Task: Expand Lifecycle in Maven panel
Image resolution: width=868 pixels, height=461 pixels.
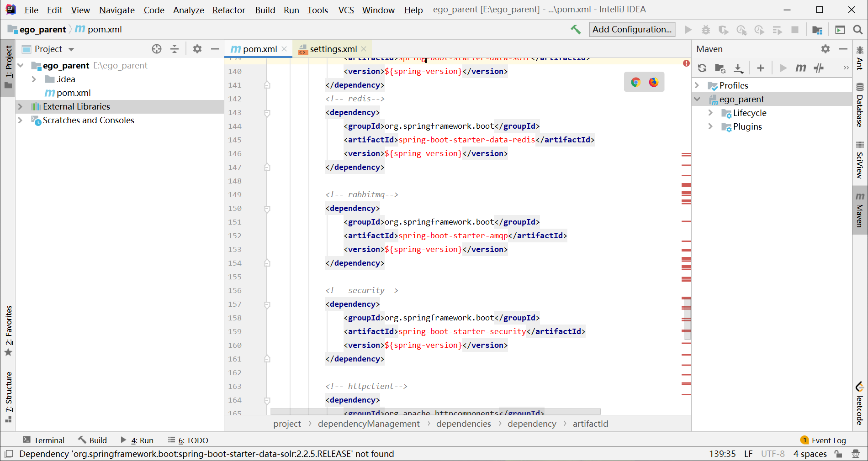Action: click(710, 113)
